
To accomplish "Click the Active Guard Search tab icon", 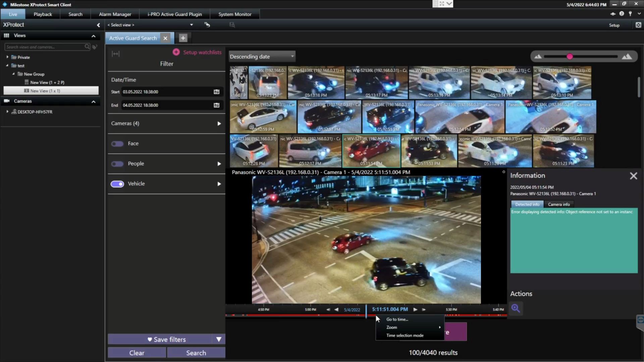I will coord(132,38).
